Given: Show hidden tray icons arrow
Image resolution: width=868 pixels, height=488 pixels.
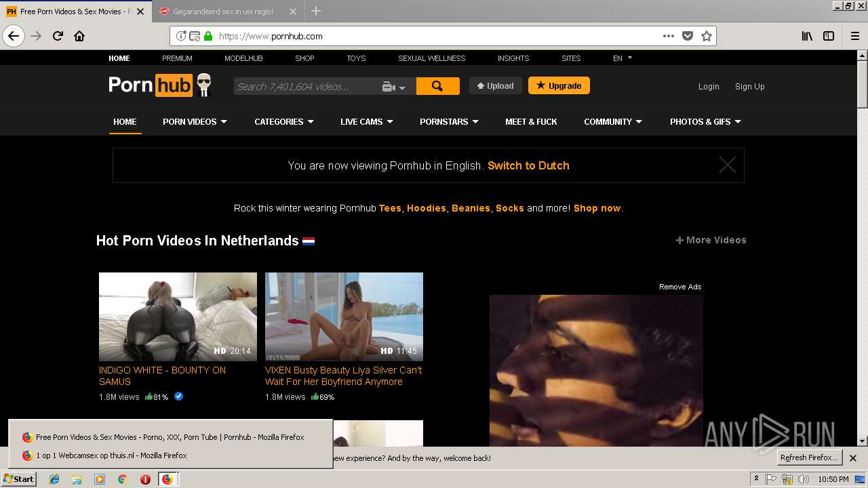Looking at the screenshot, I should (757, 479).
